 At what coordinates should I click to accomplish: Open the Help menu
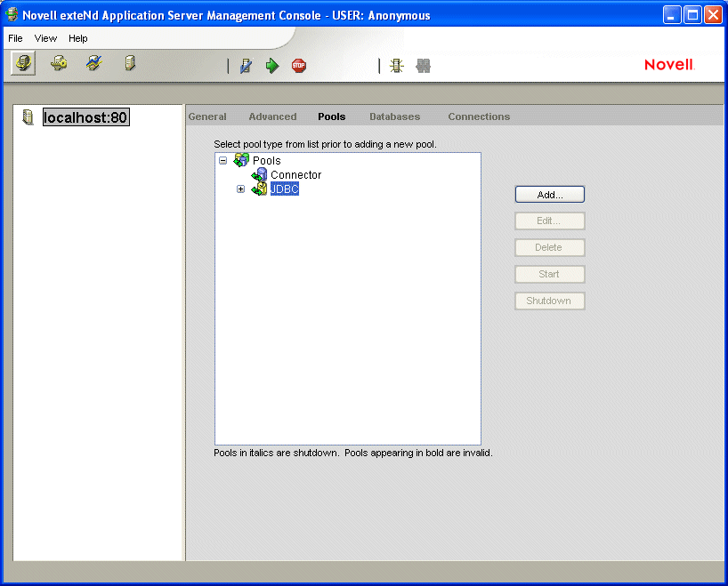(x=78, y=38)
